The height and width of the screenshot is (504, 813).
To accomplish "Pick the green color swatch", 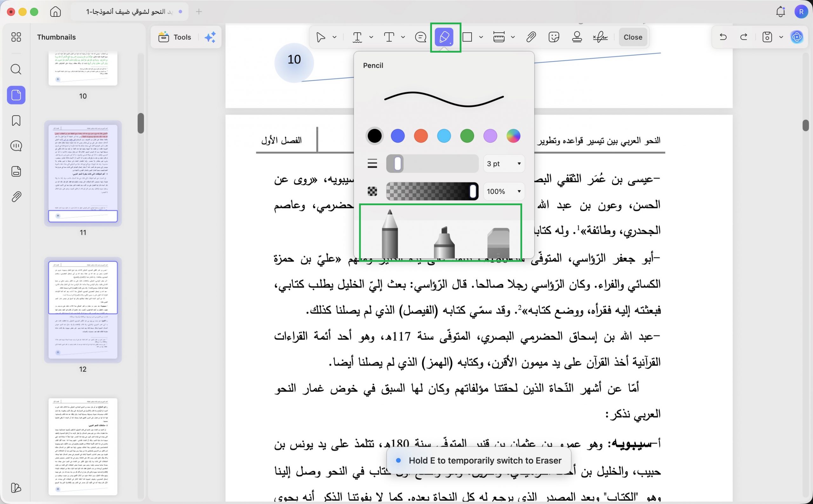I will click(x=467, y=136).
